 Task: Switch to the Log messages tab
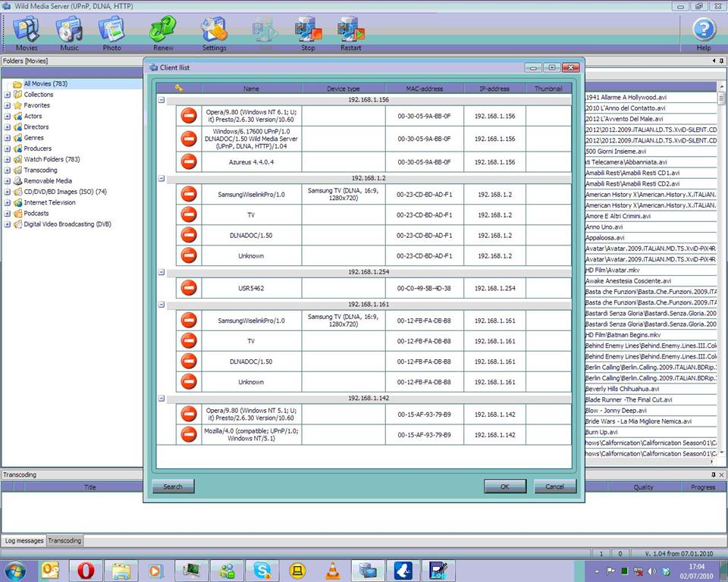[x=24, y=540]
